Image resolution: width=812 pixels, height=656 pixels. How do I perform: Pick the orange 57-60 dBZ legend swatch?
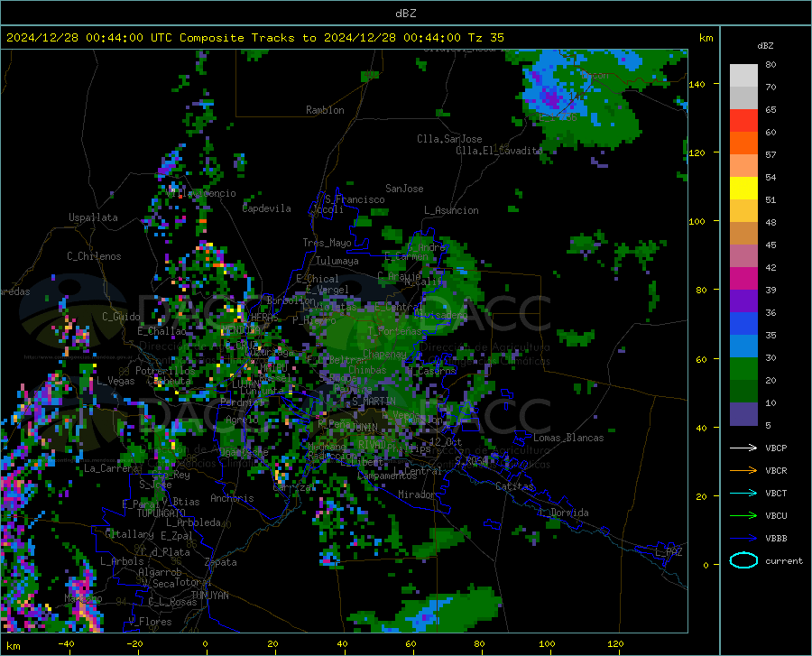tap(743, 143)
